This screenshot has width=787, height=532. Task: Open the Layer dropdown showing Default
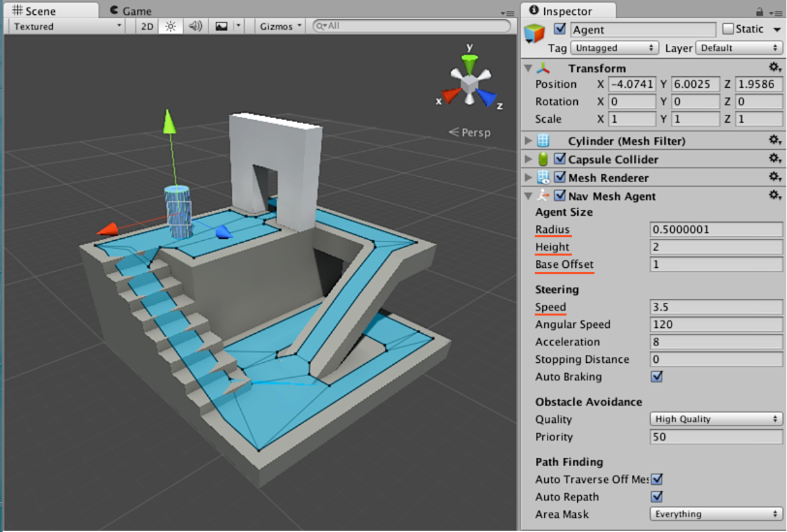point(740,48)
